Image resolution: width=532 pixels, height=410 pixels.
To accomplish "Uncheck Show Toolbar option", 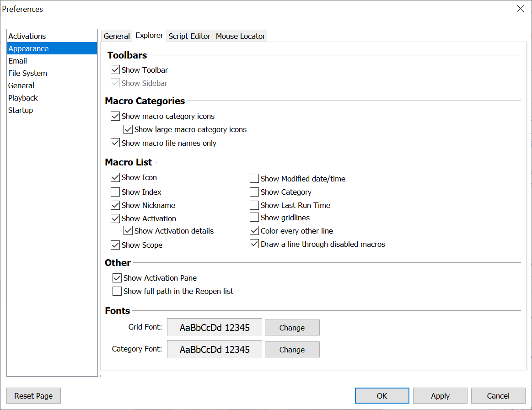I will (115, 70).
